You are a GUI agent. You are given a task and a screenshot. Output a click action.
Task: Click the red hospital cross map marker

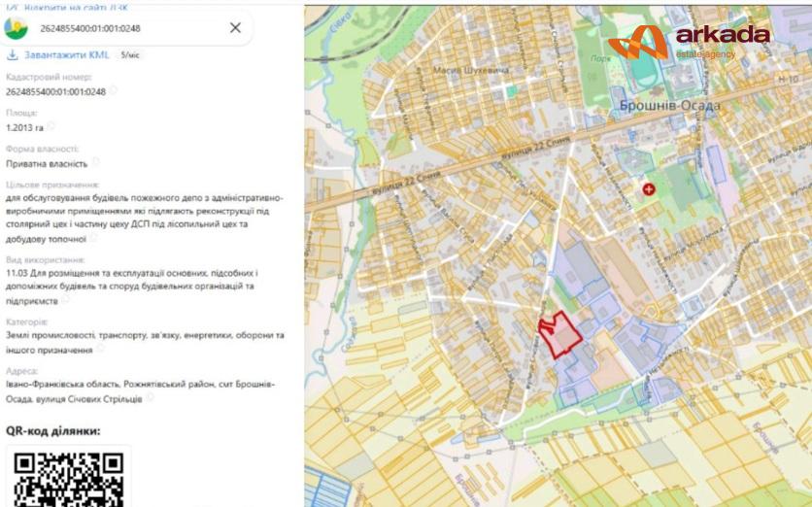click(x=649, y=189)
